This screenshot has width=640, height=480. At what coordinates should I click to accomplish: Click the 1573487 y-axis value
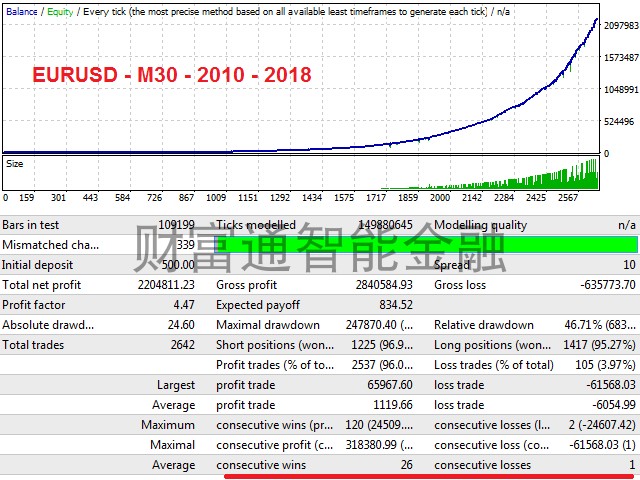point(621,58)
